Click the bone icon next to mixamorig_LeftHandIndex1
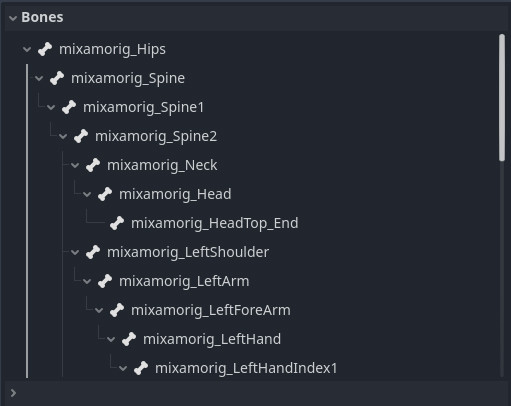This screenshot has height=406, width=511. point(141,368)
